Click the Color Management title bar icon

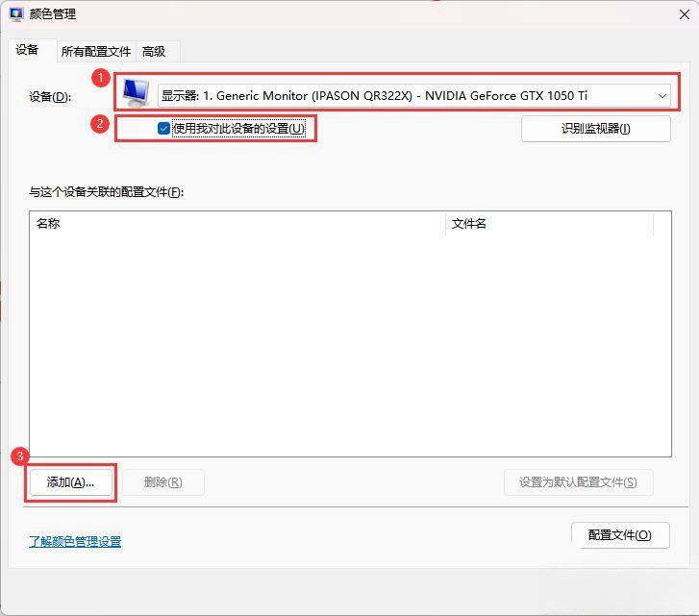coord(16,14)
